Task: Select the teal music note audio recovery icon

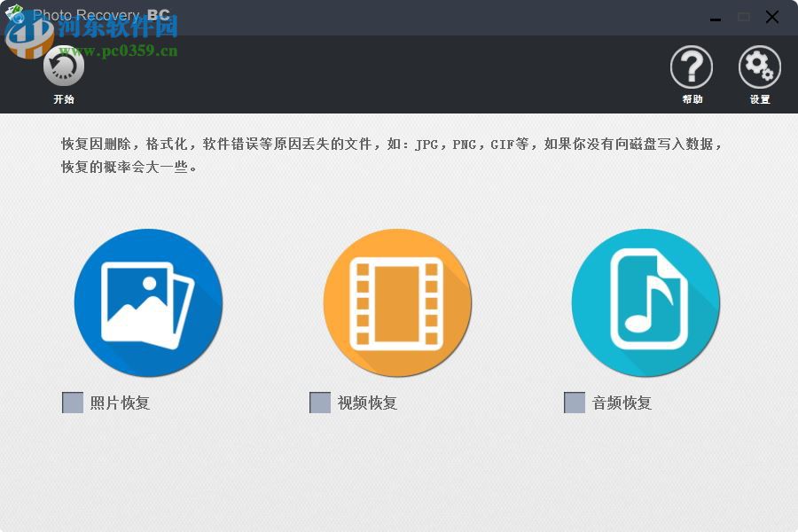Action: [x=645, y=302]
